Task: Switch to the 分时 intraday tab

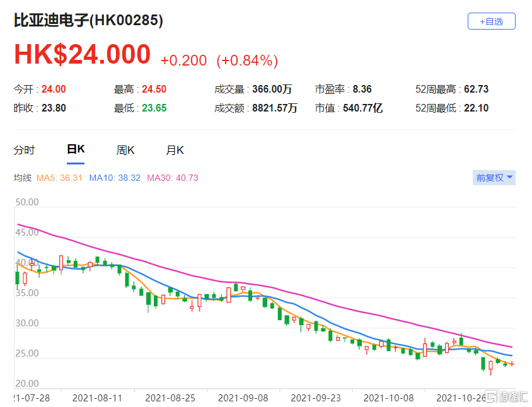Action: click(x=24, y=150)
